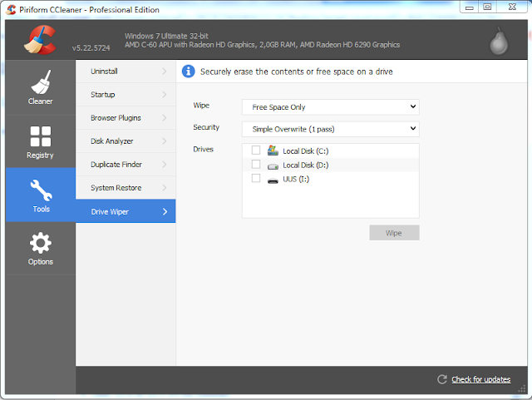
Task: Open the Options gear icon
Action: click(x=41, y=243)
